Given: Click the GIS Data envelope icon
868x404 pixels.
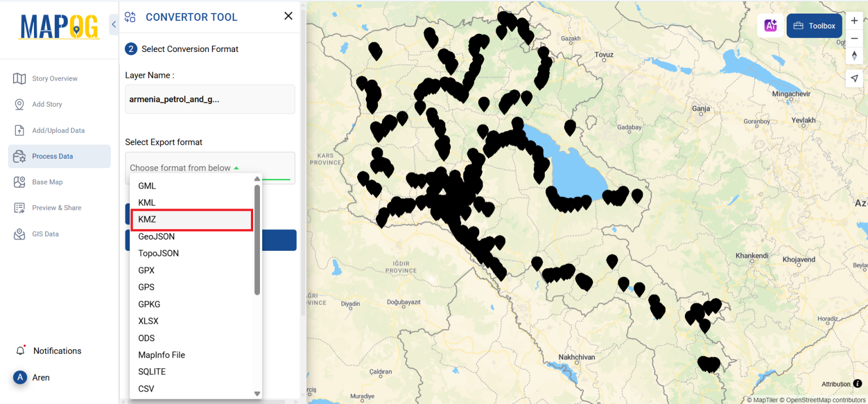Looking at the screenshot, I should pyautogui.click(x=20, y=233).
